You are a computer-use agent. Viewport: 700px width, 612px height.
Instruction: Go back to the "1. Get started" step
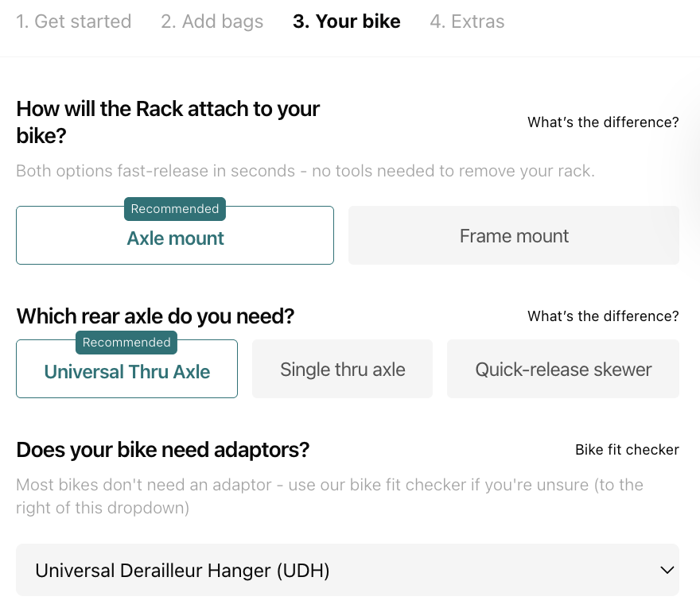click(73, 21)
